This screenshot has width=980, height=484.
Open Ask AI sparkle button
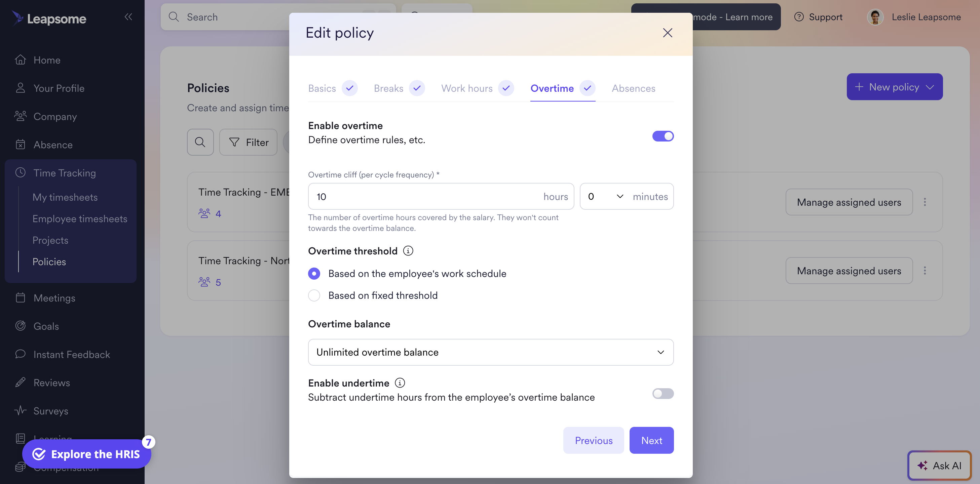(x=939, y=466)
